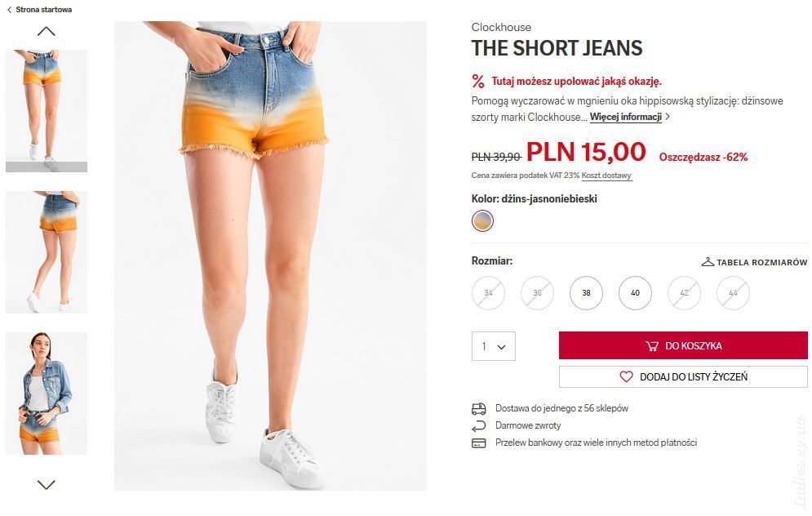Screen dimensions: 812x516
Task: Go back to Strona startowa
Action: [x=39, y=9]
